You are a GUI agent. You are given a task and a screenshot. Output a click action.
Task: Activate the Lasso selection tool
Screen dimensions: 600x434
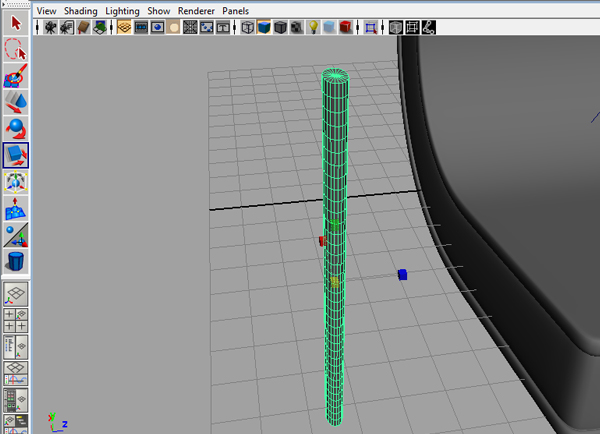tap(16, 47)
